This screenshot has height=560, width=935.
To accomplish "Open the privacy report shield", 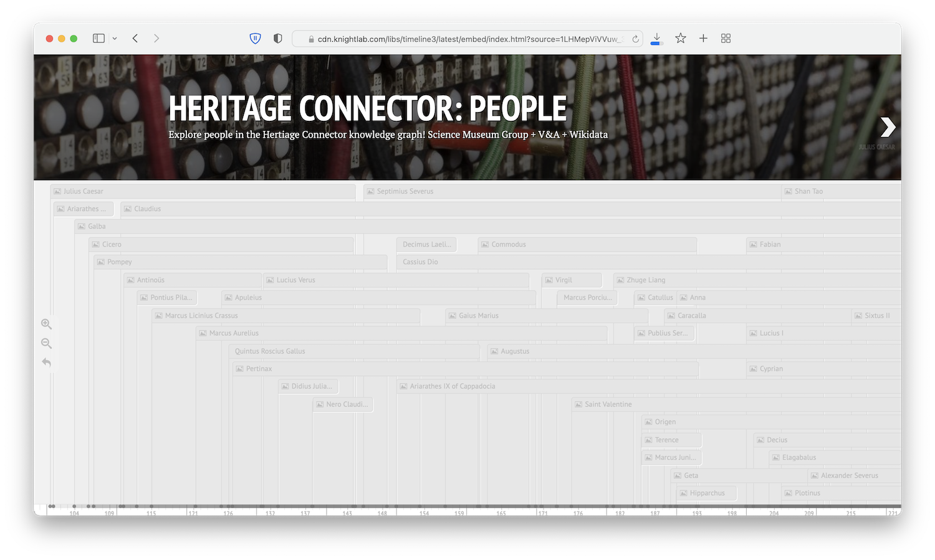I will [x=278, y=39].
